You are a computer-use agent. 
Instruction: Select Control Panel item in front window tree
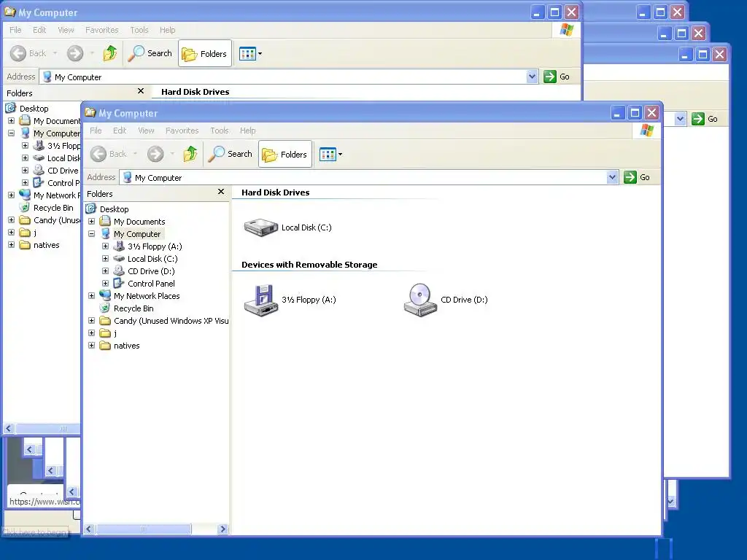coord(151,284)
